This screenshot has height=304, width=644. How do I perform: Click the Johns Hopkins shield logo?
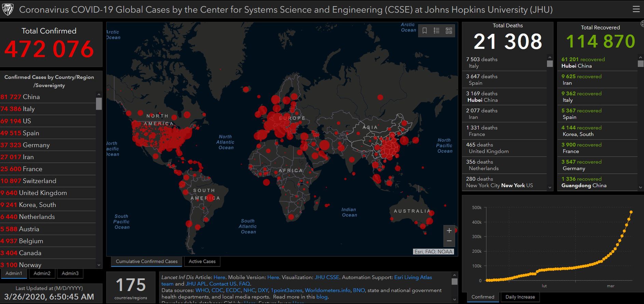(8, 10)
